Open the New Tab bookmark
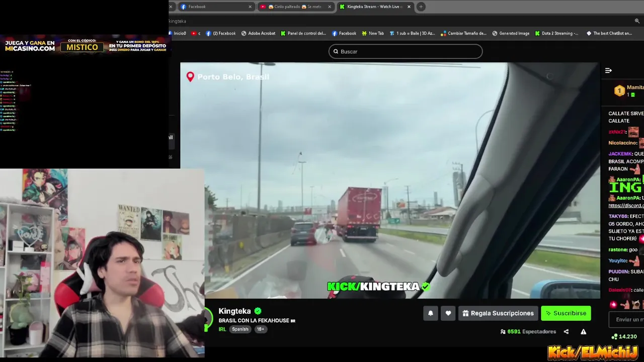This screenshot has width=644, height=362. [373, 33]
